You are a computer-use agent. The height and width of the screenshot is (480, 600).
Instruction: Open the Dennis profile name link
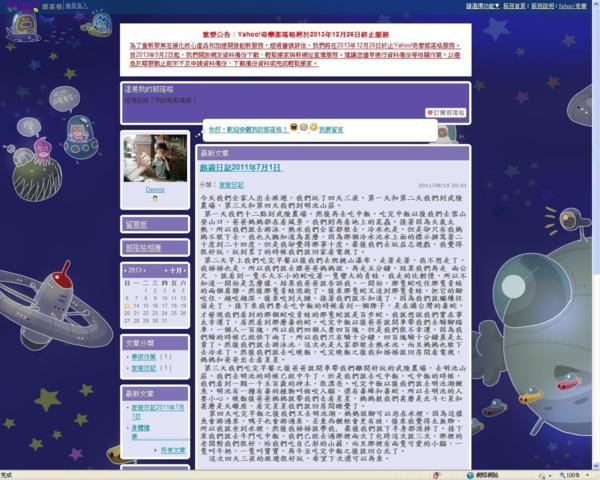tap(154, 188)
